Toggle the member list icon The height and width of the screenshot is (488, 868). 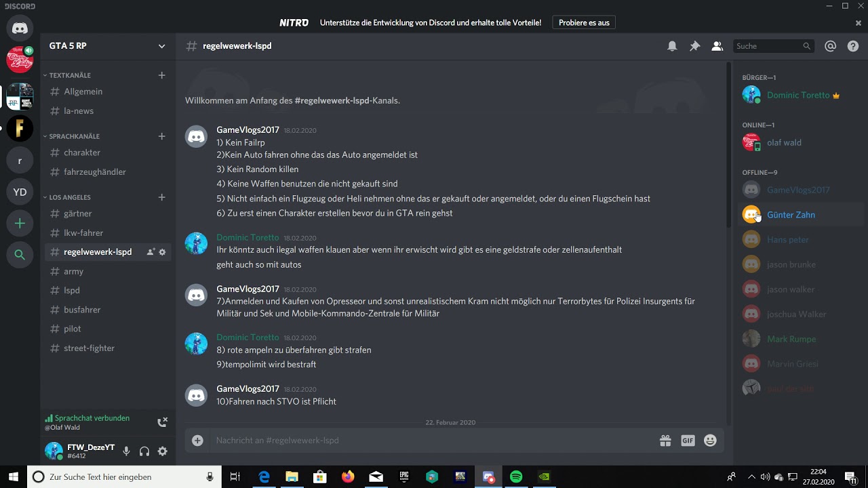pos(717,46)
